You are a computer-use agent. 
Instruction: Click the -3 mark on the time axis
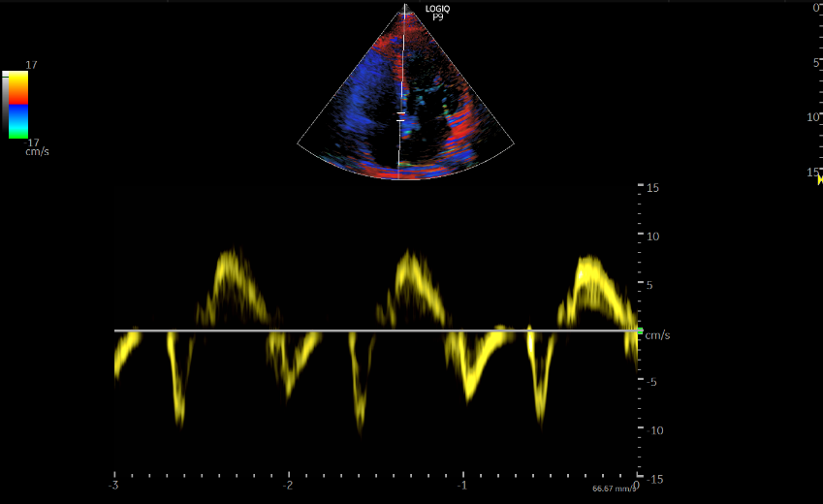(x=113, y=485)
